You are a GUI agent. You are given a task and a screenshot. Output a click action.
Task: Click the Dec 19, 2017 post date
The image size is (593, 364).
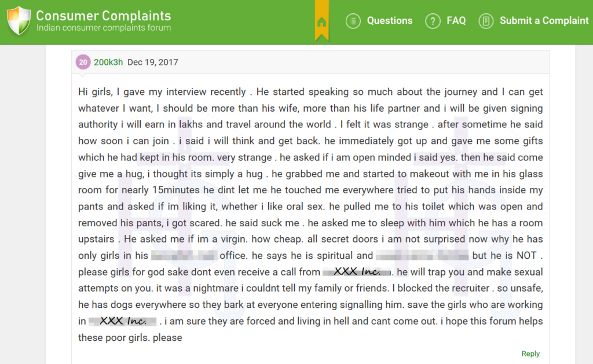[153, 62]
